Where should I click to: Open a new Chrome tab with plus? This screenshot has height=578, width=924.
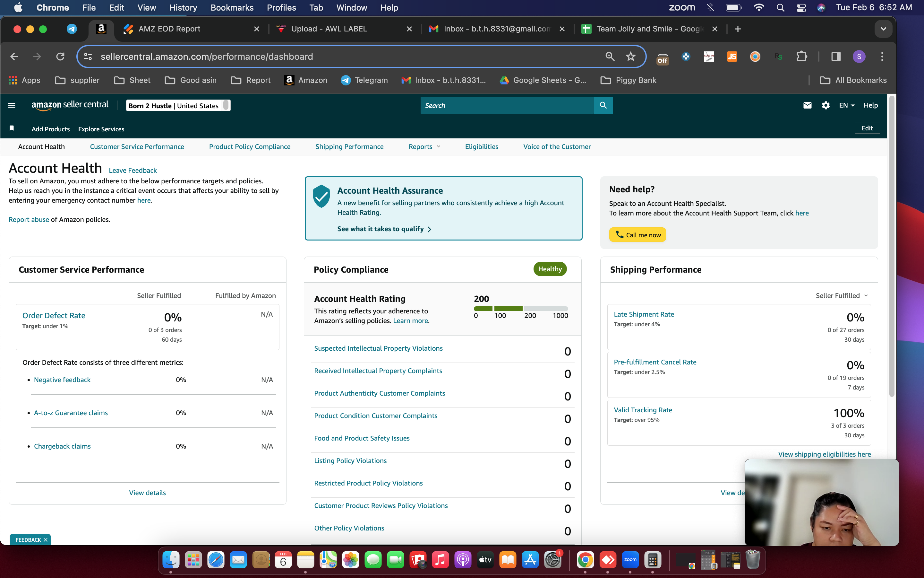pos(738,29)
